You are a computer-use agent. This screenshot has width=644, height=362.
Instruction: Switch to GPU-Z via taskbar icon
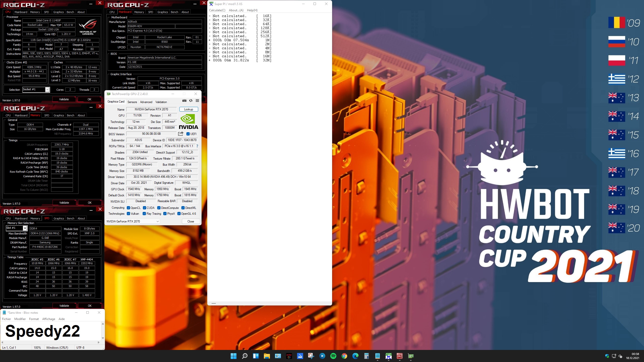411,356
